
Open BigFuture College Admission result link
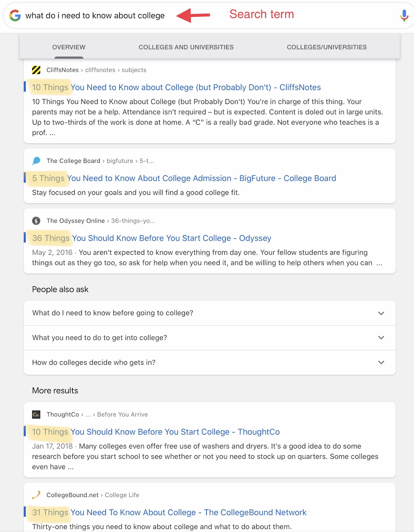(x=184, y=178)
